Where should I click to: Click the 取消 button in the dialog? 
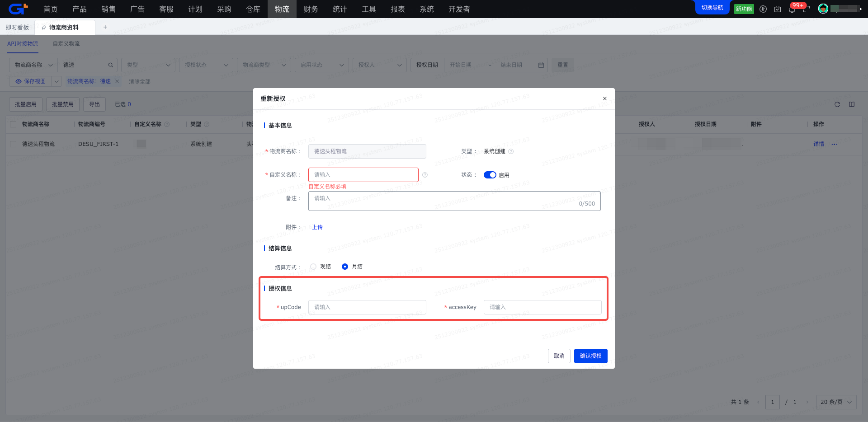coord(559,356)
